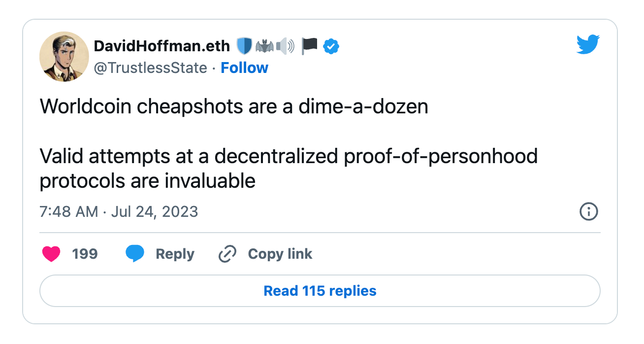Click the DavidHoffman.eth display name

161,46
